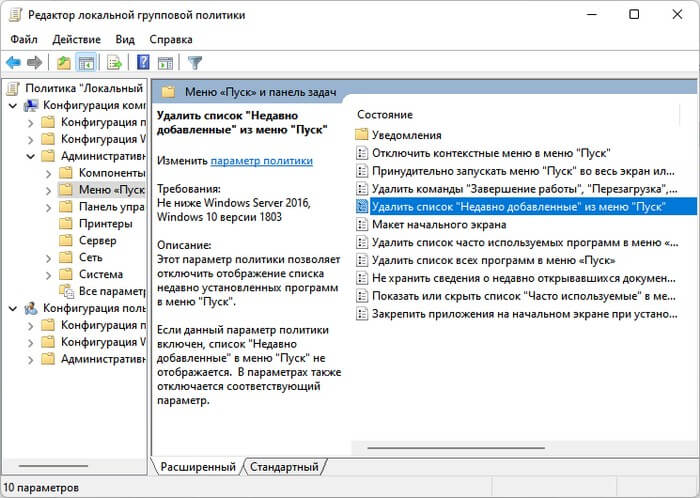Click the Back arrow toolbar icon
Screen dimensions: 700x498
[13, 62]
